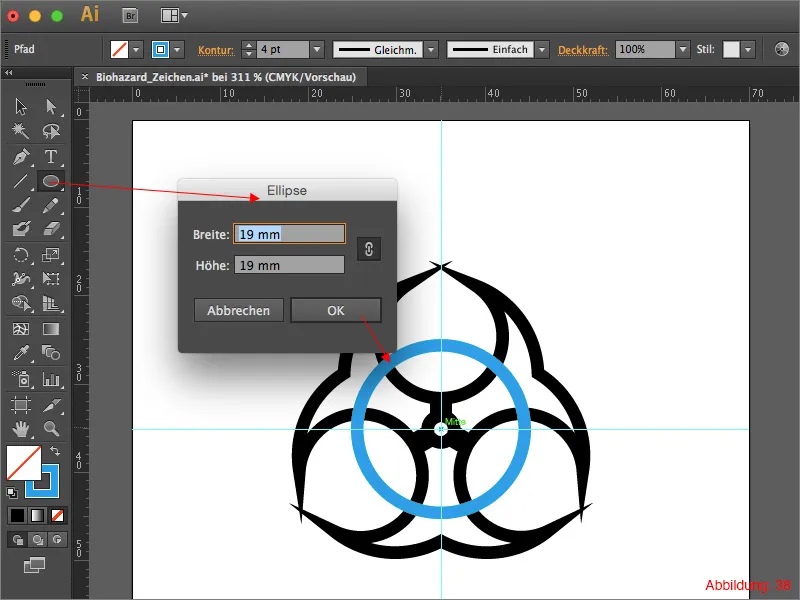Set paint mode to Gradient
Viewport: 800px width, 600px height.
click(37, 515)
